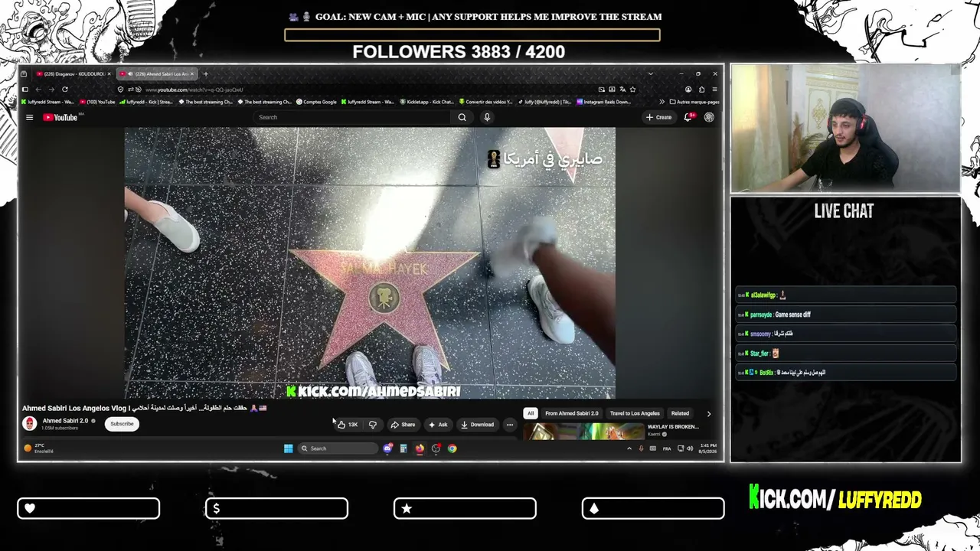
Task: Open more actions ellipsis under the video
Action: 509,425
